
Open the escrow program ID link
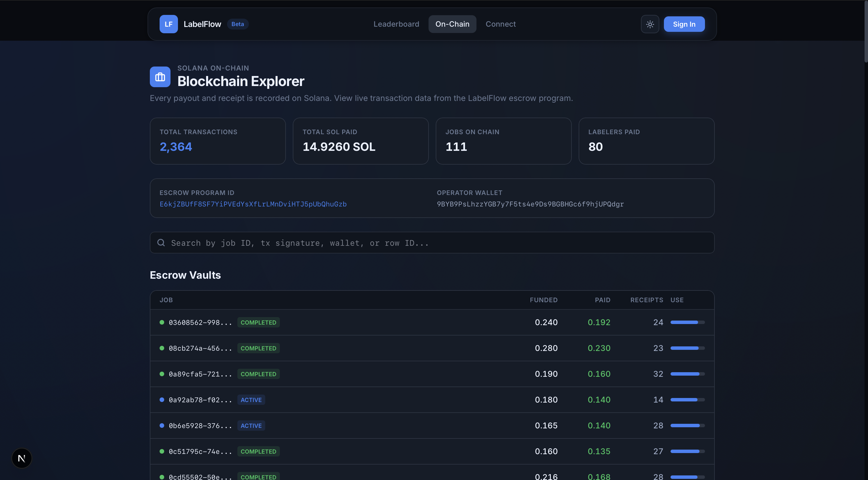point(253,204)
